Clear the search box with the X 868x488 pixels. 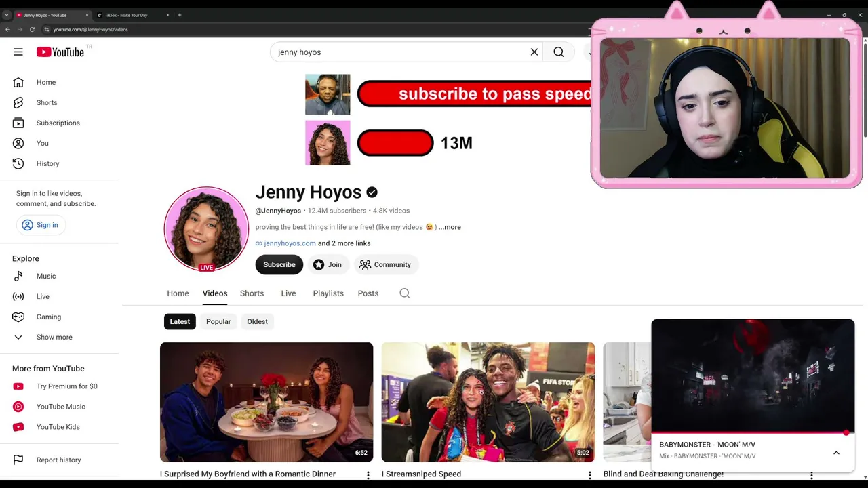[534, 52]
